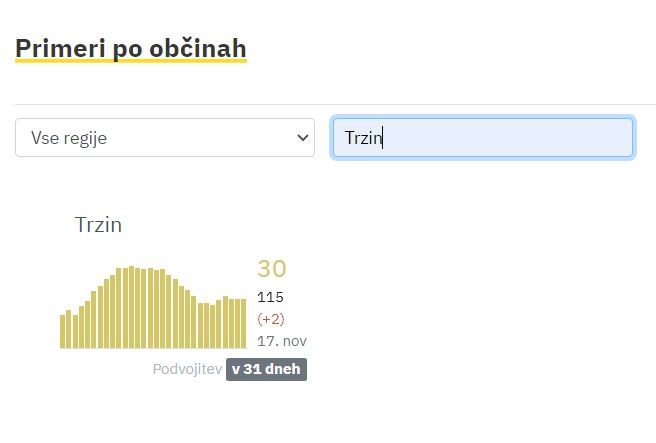This screenshot has width=656, height=443.
Task: Open the Vse regije region dropdown
Action: (165, 138)
